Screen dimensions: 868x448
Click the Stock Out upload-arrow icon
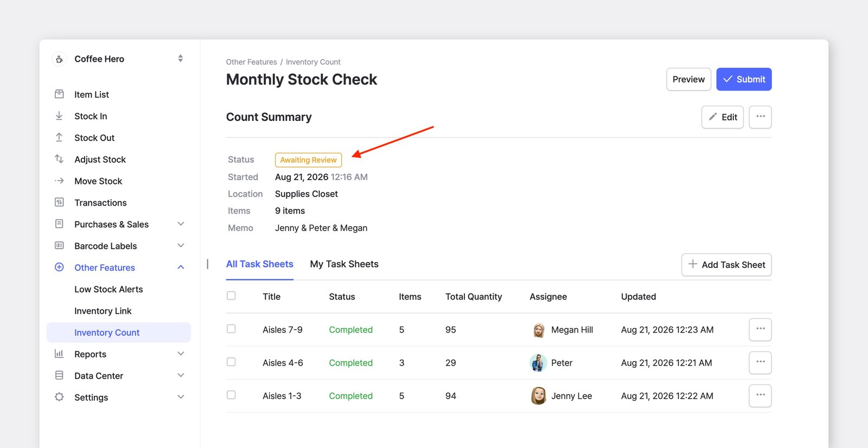coord(59,137)
